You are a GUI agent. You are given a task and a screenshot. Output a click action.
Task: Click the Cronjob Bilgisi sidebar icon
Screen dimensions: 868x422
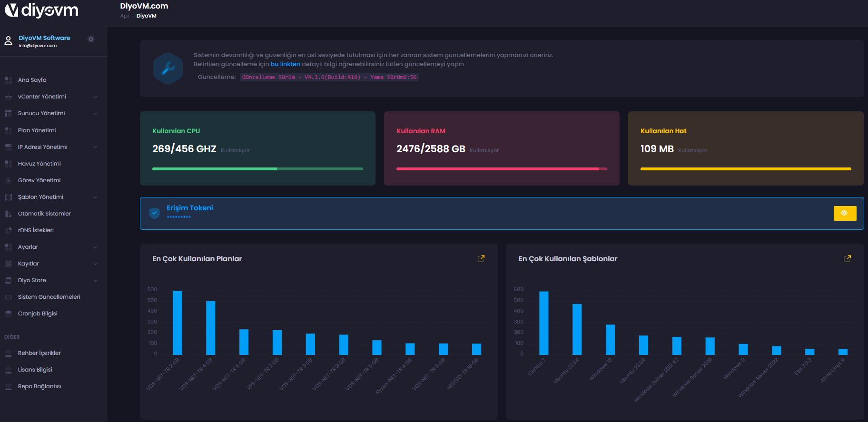[8, 314]
